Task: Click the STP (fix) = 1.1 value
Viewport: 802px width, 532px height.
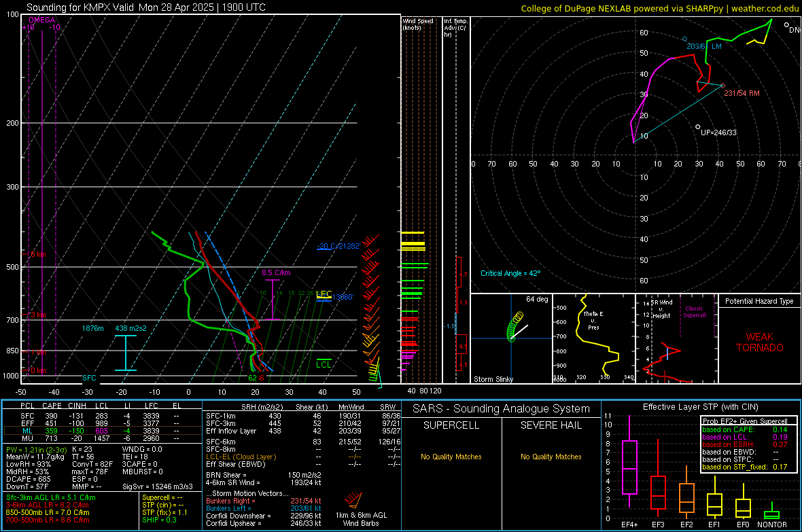Action: [164, 512]
